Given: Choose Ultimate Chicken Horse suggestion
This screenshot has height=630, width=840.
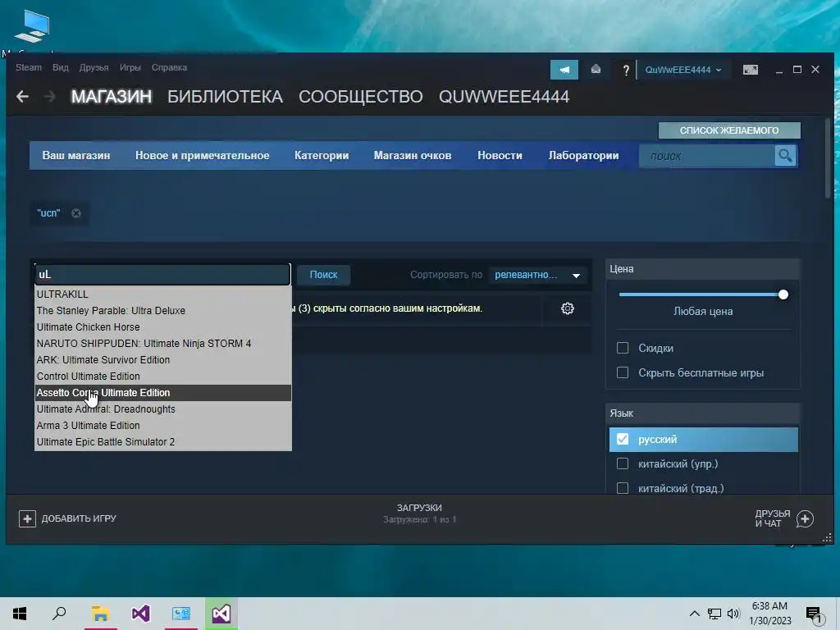Looking at the screenshot, I should [163, 326].
